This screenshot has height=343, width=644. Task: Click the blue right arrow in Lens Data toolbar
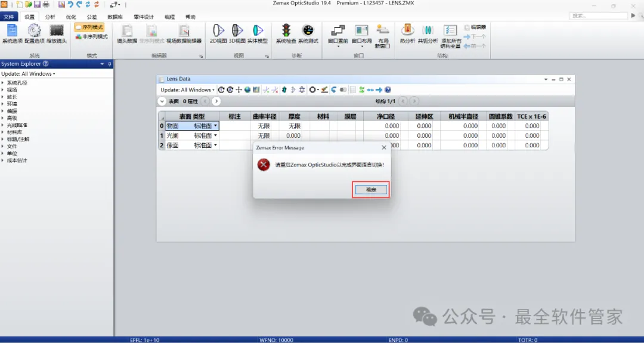point(379,89)
